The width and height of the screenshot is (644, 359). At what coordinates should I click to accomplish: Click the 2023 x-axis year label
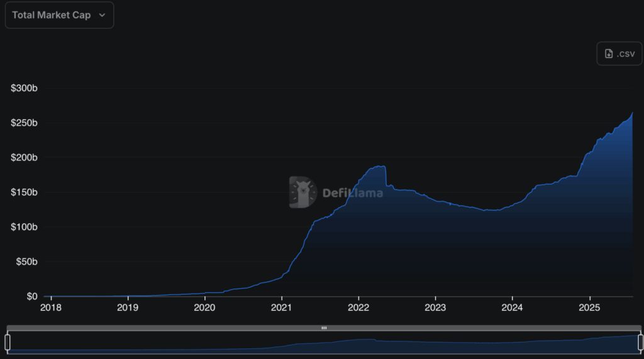[x=435, y=308]
